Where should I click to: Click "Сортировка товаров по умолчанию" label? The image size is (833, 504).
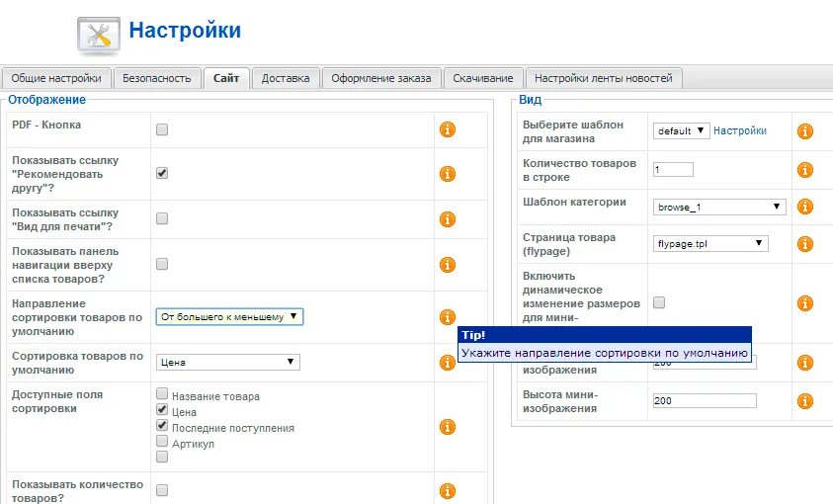[x=77, y=363]
